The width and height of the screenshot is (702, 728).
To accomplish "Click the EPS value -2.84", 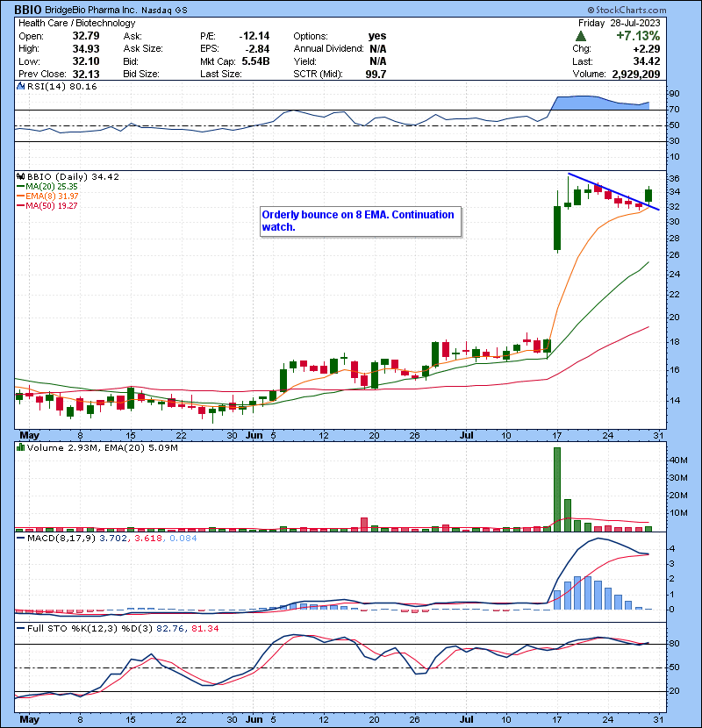I will [x=257, y=49].
